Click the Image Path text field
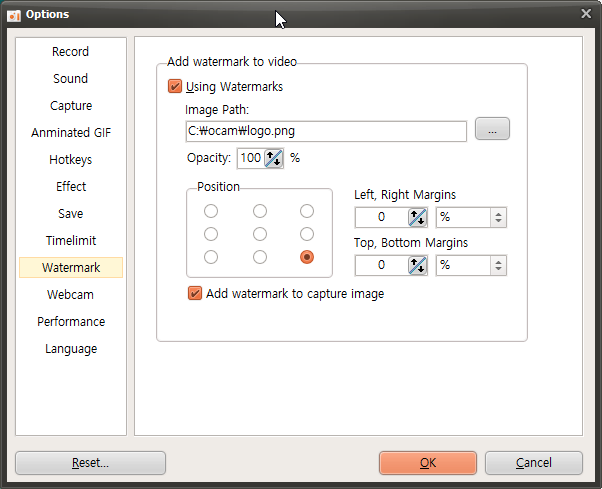602x489 pixels. click(326, 131)
